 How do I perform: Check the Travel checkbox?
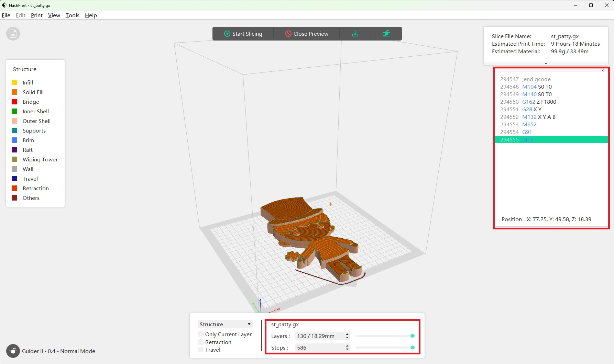tap(201, 350)
